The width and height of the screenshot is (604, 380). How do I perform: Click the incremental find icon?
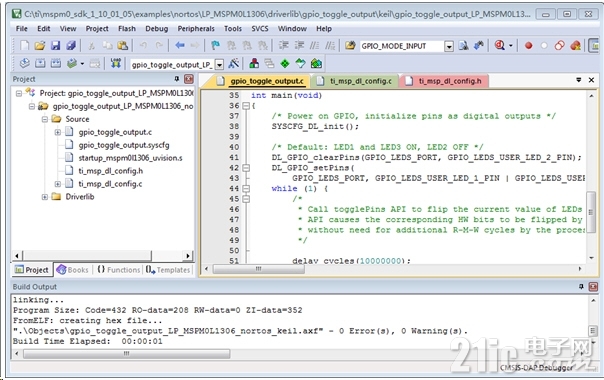click(479, 45)
